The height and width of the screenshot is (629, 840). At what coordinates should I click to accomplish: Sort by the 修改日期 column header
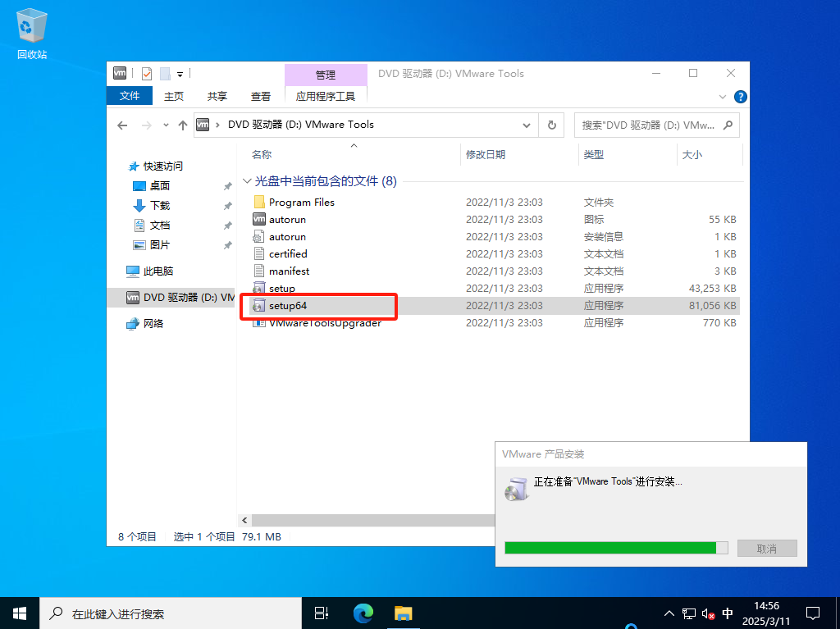[x=486, y=155]
